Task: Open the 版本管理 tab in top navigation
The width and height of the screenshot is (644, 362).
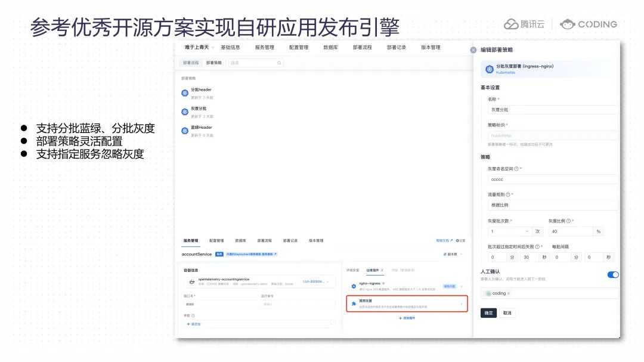Action: (431, 48)
